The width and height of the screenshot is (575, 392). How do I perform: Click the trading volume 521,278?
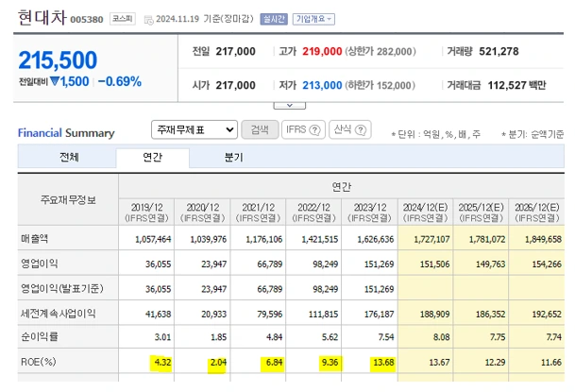point(499,51)
